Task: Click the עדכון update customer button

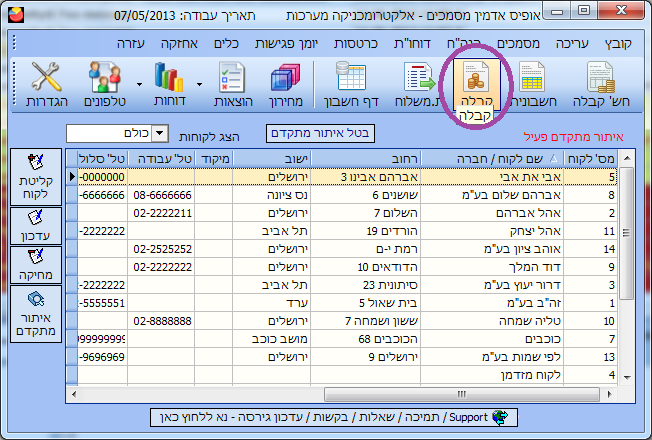Action: click(36, 226)
